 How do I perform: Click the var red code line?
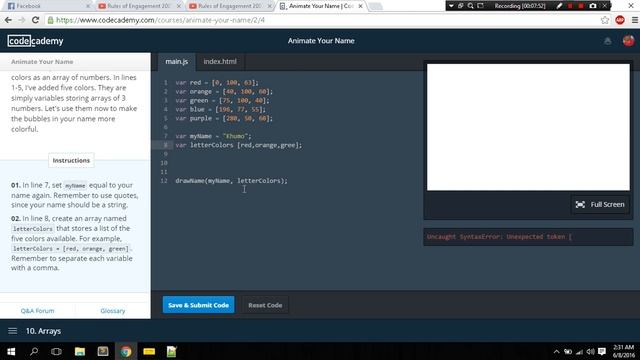coord(217,83)
